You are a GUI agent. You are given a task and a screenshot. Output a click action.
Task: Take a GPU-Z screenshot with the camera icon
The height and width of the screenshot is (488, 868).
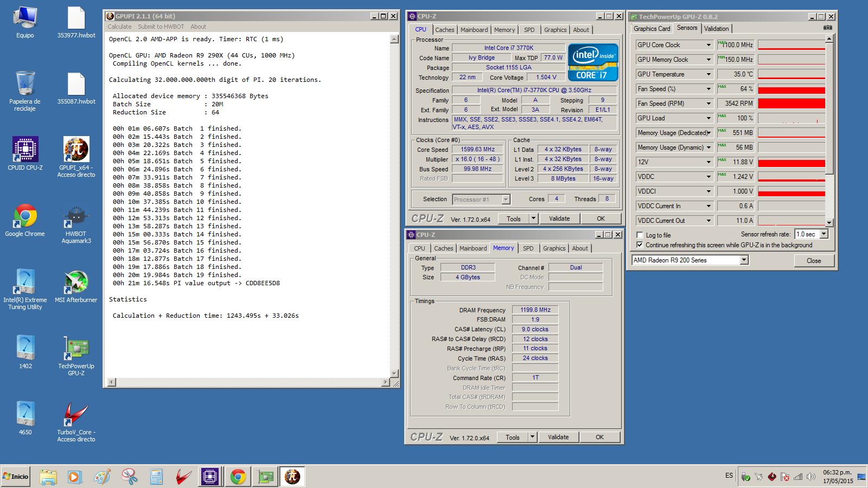pyautogui.click(x=828, y=28)
